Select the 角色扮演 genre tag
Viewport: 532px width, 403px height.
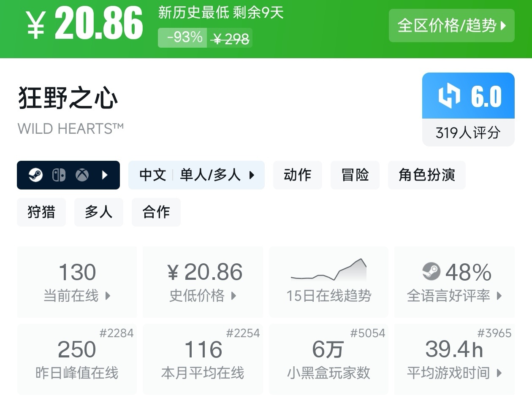(426, 175)
